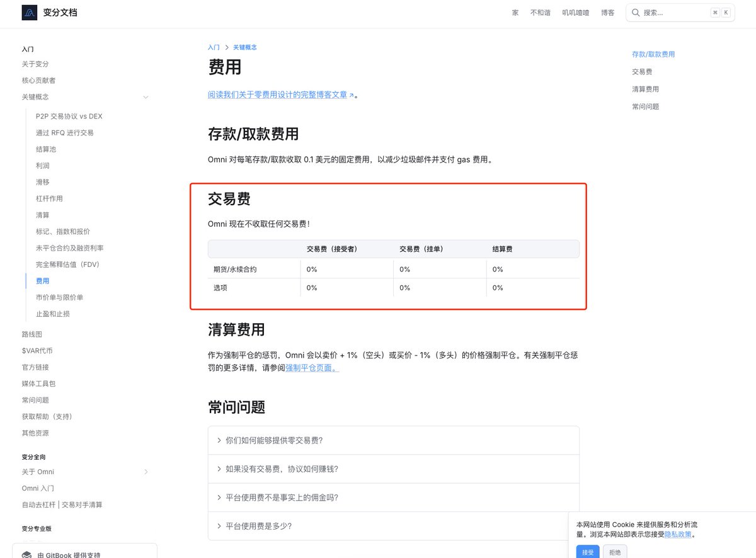The image size is (756, 558).
Task: Click the GitBook icon at bottom left
Action: [x=26, y=555]
